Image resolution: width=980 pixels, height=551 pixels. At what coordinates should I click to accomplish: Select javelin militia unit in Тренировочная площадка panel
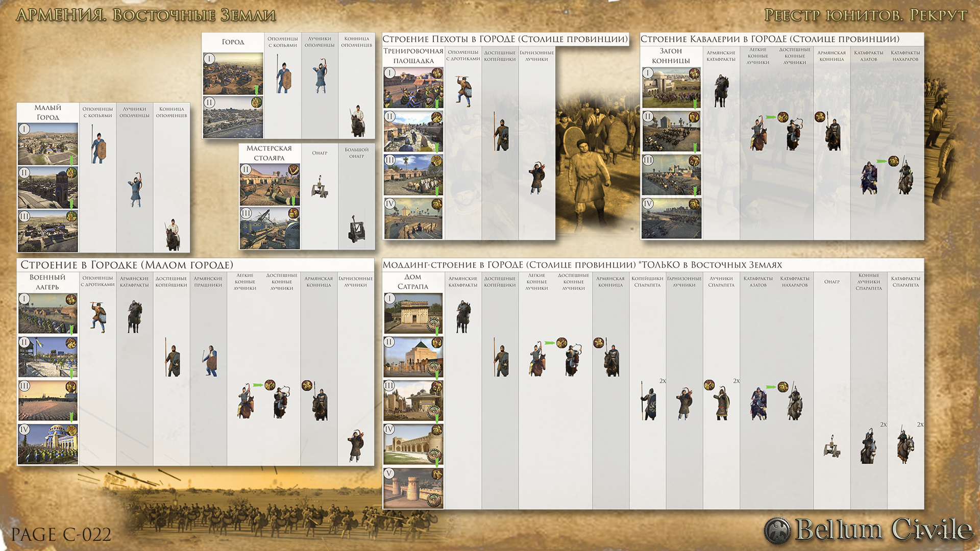[464, 92]
